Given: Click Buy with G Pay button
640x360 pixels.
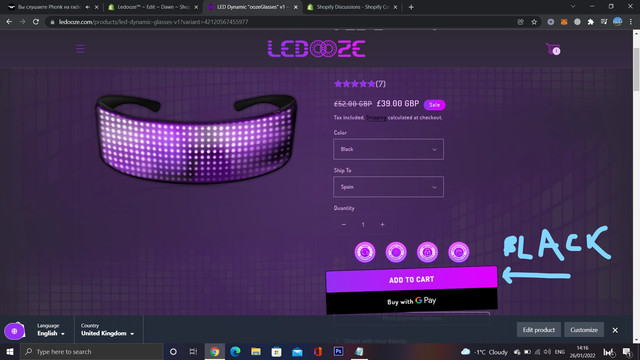Looking at the screenshot, I should click(x=411, y=301).
